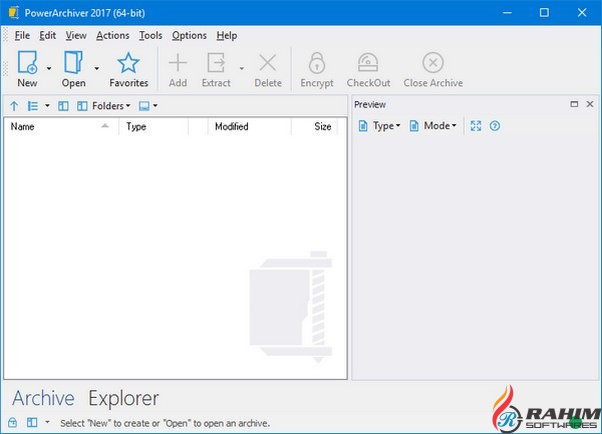The height and width of the screenshot is (434, 602).
Task: Click the New archive icon
Action: (27, 62)
